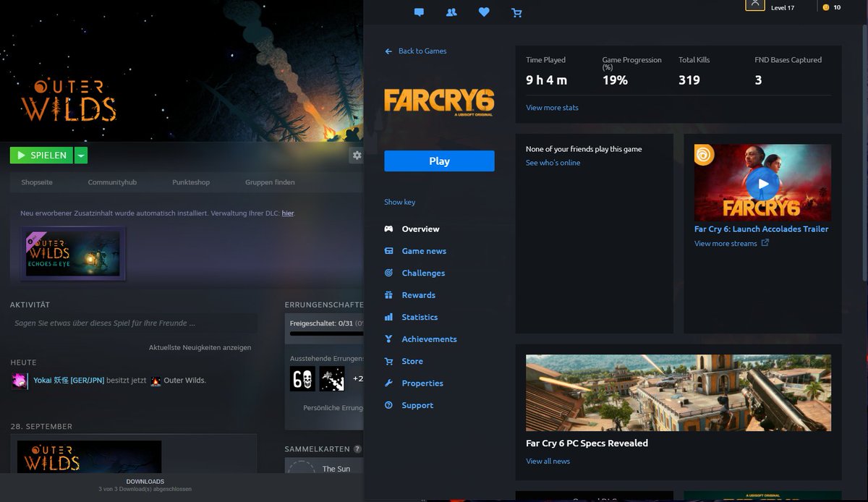Expand the dropdown arrow beside Spielen

click(x=81, y=156)
